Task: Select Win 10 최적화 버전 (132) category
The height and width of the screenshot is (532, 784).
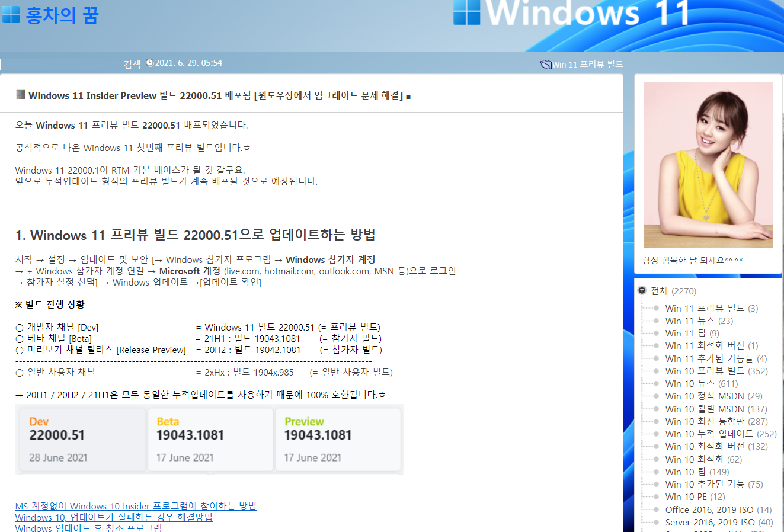Action: [716, 446]
